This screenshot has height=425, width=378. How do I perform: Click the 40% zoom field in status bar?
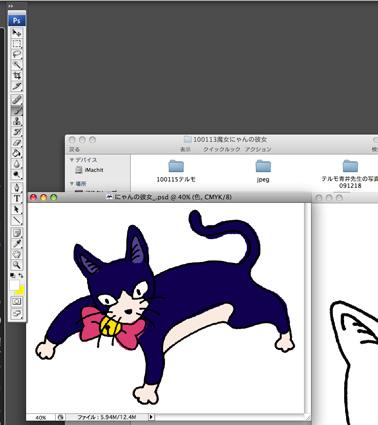[x=41, y=417]
